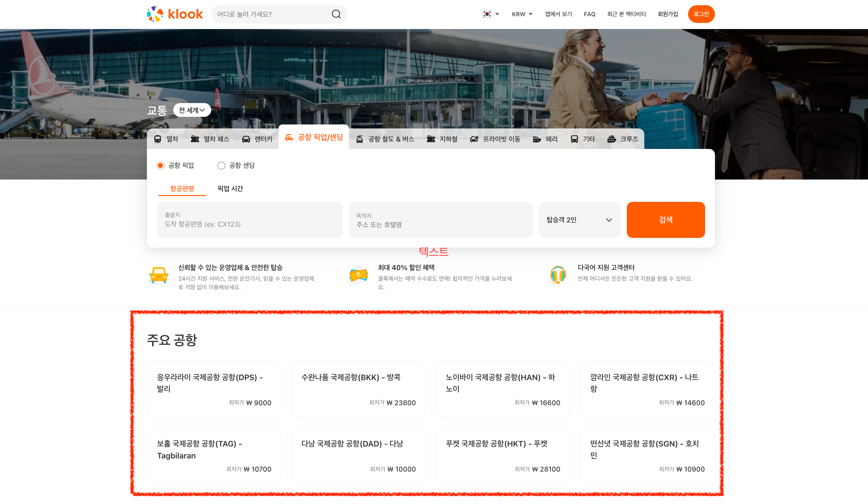The image size is (868, 504).
Task: Select the 항공편명 sub-tab
Action: pos(182,189)
